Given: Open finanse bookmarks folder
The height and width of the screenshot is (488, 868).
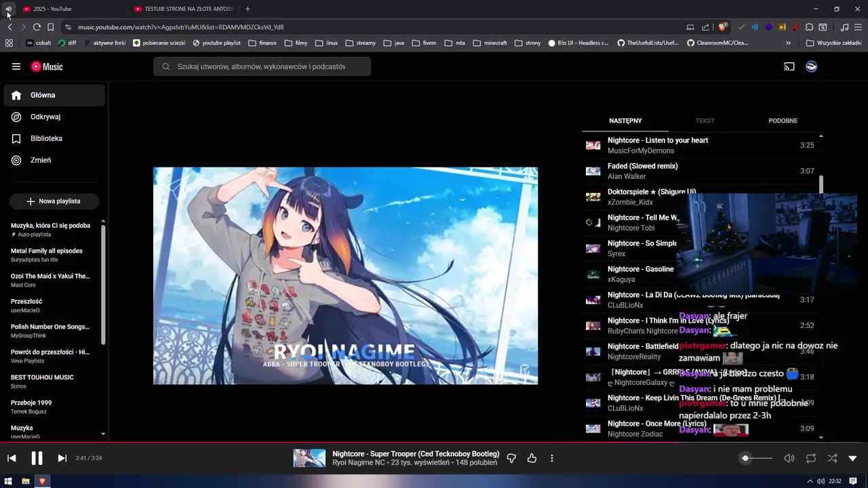Looking at the screenshot, I should click(262, 43).
